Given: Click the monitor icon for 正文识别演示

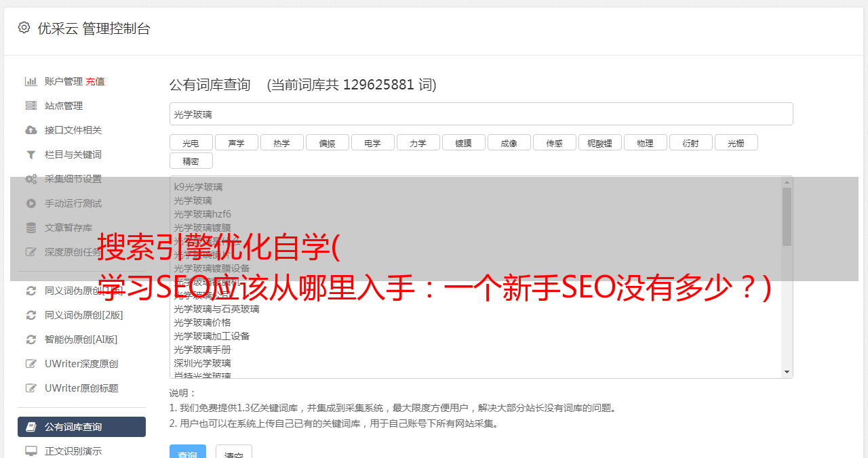Looking at the screenshot, I should (31, 451).
